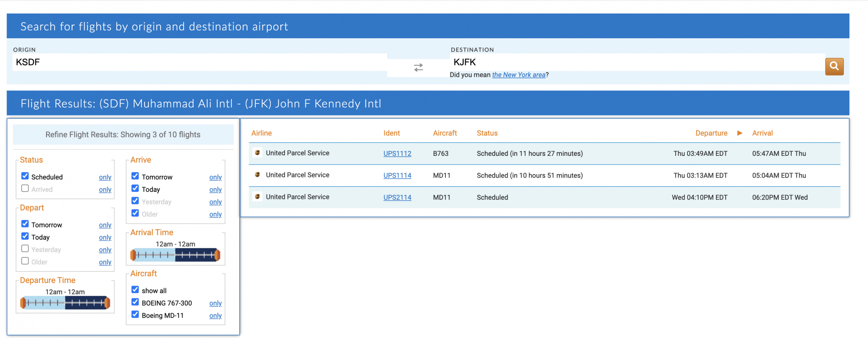Image resolution: width=868 pixels, height=346 pixels.
Task: Uncheck Boeing MD-11 aircraft checkbox
Action: click(135, 314)
